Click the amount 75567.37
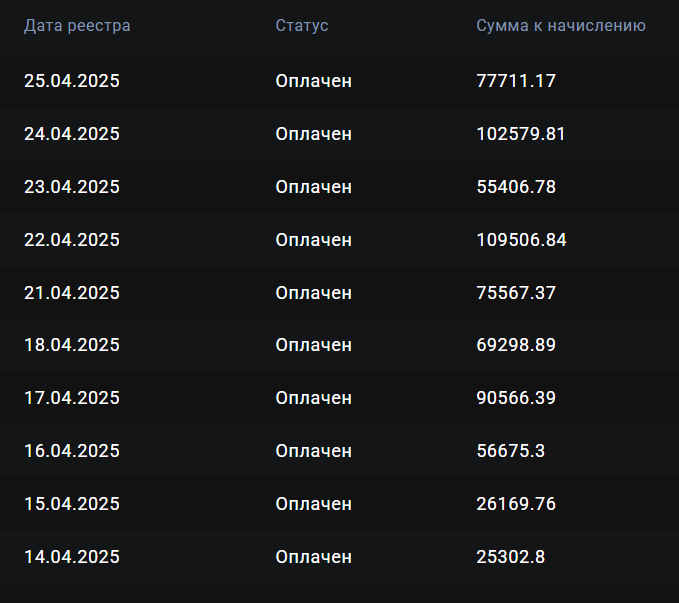Screen dimensions: 679x603 (x=516, y=293)
